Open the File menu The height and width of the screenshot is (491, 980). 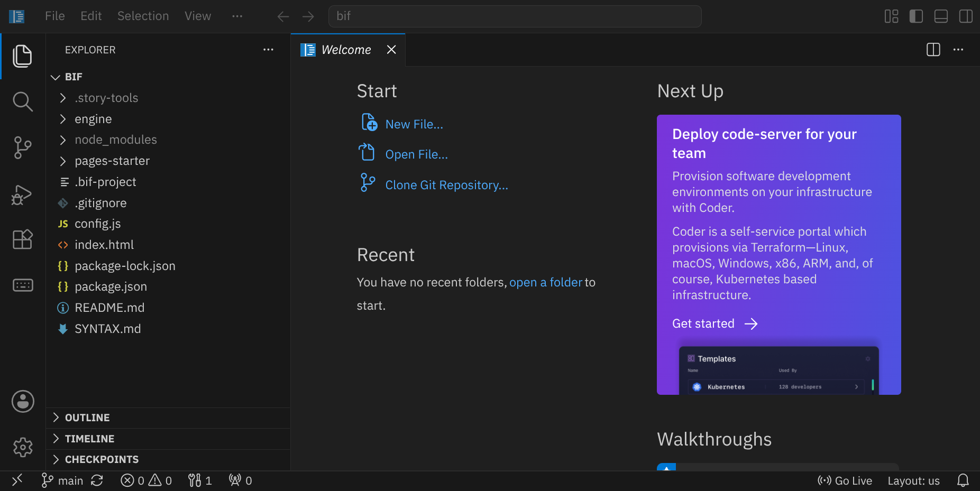point(55,16)
